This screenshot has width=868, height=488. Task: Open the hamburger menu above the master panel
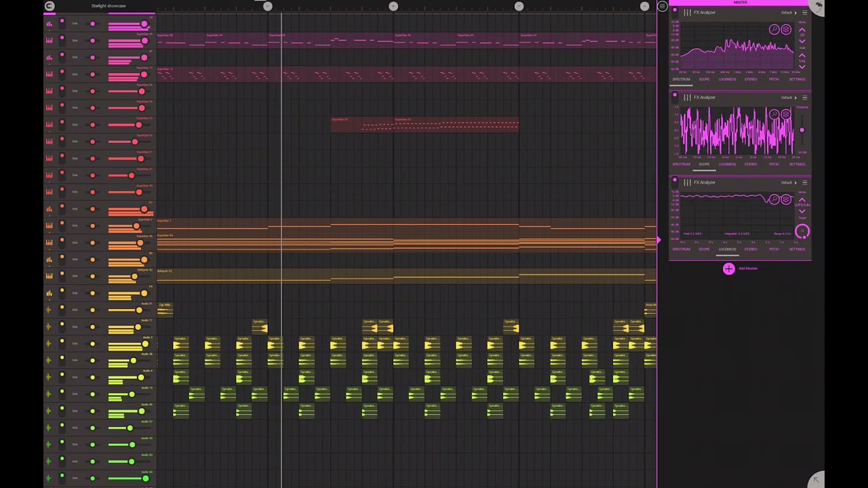pyautogui.click(x=662, y=6)
